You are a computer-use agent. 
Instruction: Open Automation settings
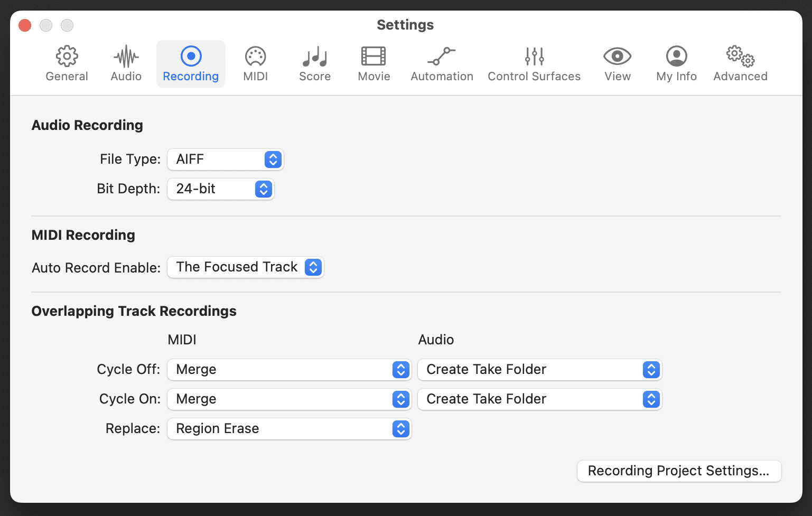(x=442, y=62)
